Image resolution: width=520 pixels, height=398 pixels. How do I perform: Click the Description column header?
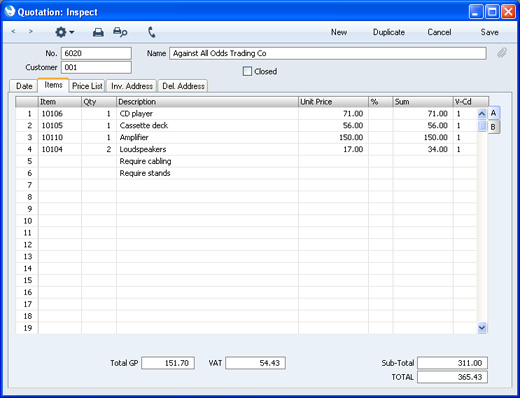click(x=207, y=102)
